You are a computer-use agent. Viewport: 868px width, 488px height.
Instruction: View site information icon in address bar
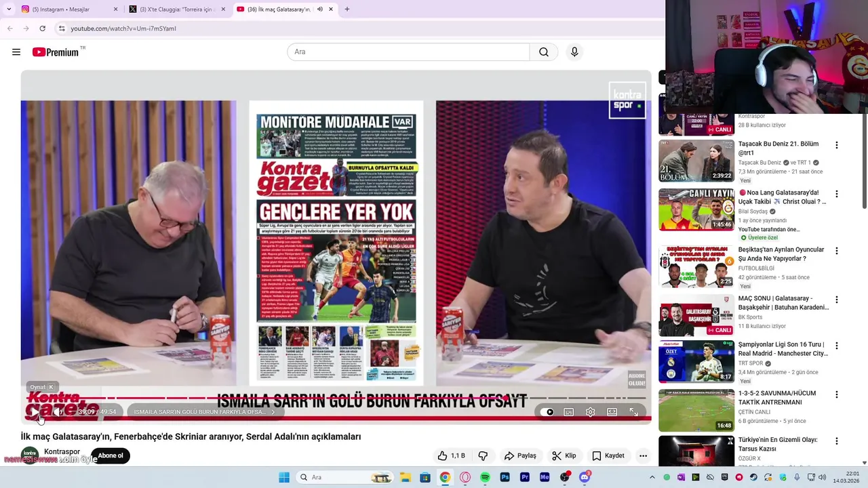(x=62, y=28)
